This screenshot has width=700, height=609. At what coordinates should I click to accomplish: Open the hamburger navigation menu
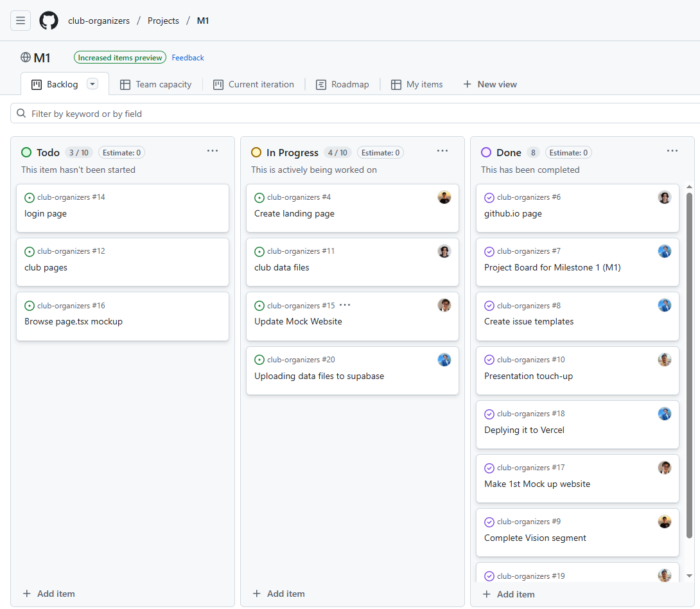(21, 21)
